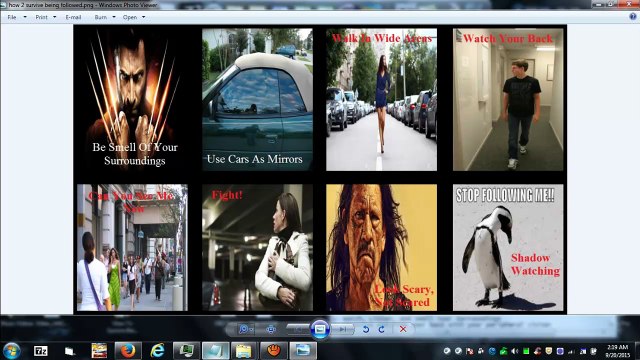
Task: Open the File menu
Action: point(12,17)
